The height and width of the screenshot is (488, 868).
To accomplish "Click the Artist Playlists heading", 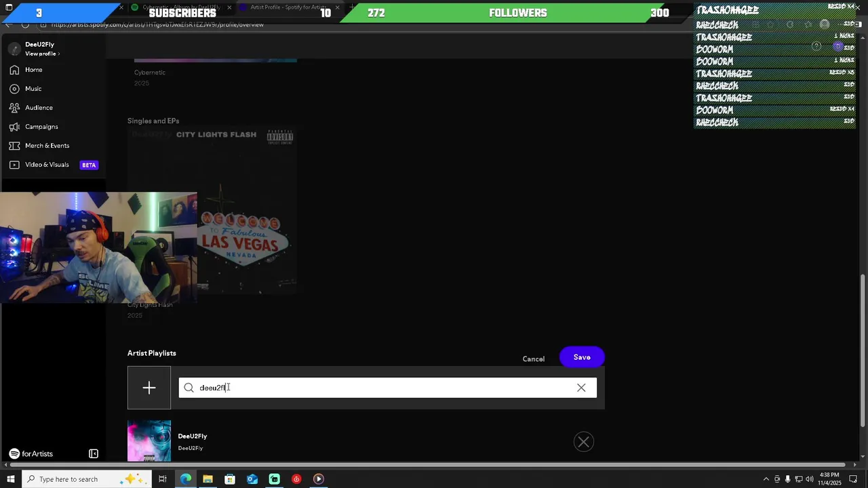I will pyautogui.click(x=152, y=353).
